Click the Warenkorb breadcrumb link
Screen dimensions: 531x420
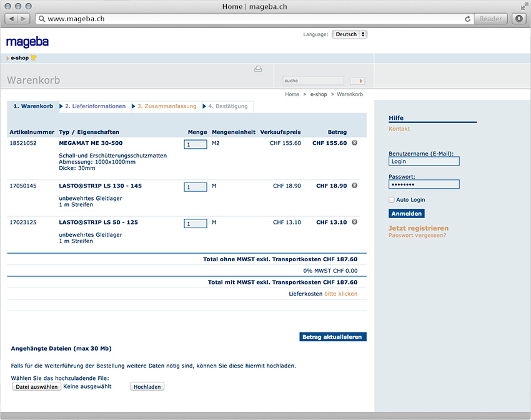pyautogui.click(x=349, y=94)
